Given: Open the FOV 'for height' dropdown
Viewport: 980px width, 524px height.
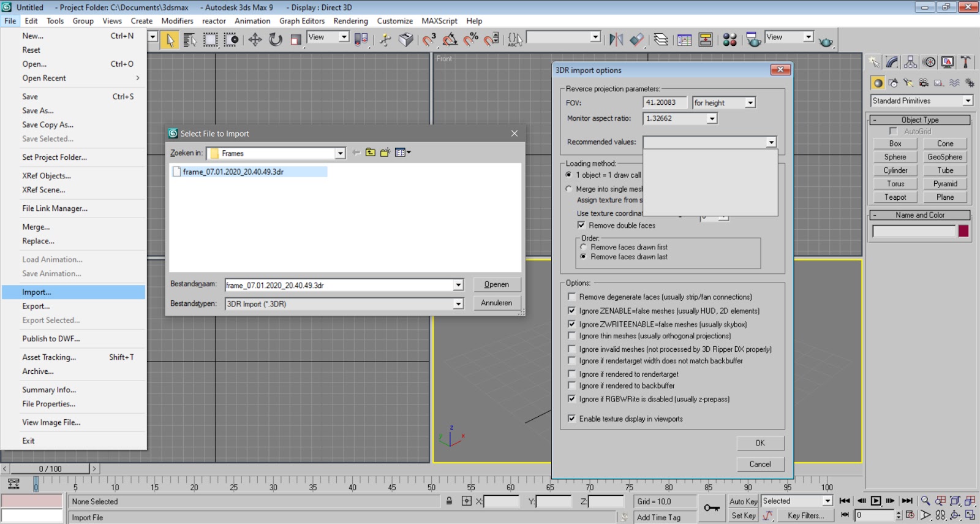Looking at the screenshot, I should tap(750, 103).
